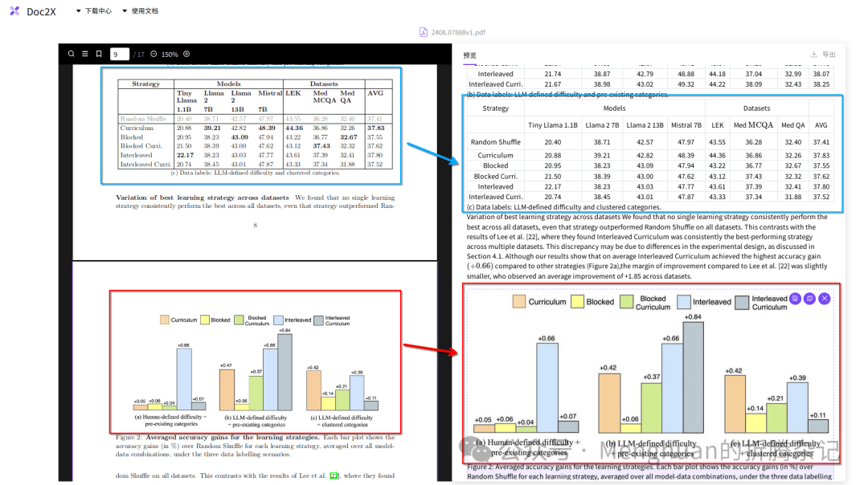Close the figure overlay with purple X

[x=824, y=298]
